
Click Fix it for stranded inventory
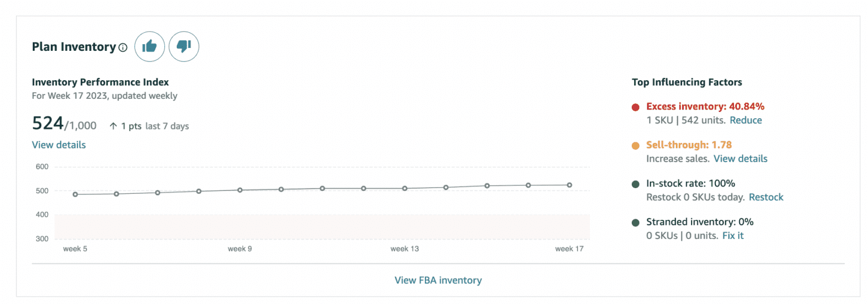733,235
